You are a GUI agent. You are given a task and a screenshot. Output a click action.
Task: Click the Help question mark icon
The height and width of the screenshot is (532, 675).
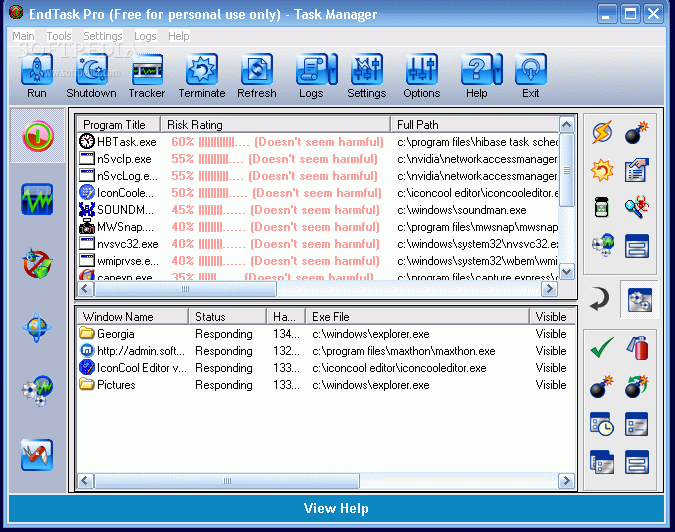tap(477, 69)
